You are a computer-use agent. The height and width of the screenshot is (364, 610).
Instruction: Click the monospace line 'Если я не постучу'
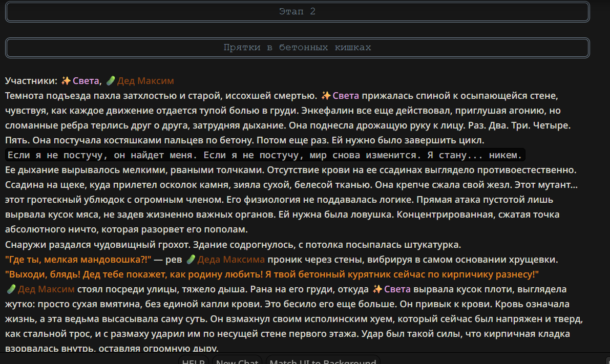click(x=265, y=155)
